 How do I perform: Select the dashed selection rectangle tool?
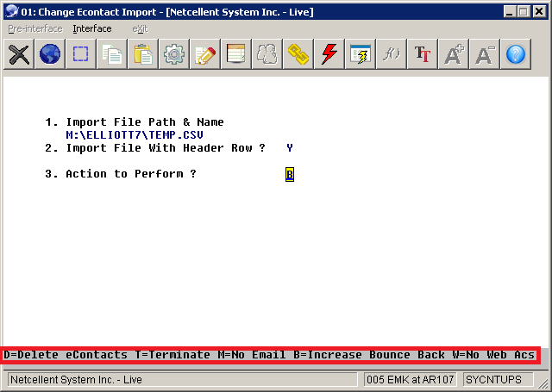pos(81,54)
